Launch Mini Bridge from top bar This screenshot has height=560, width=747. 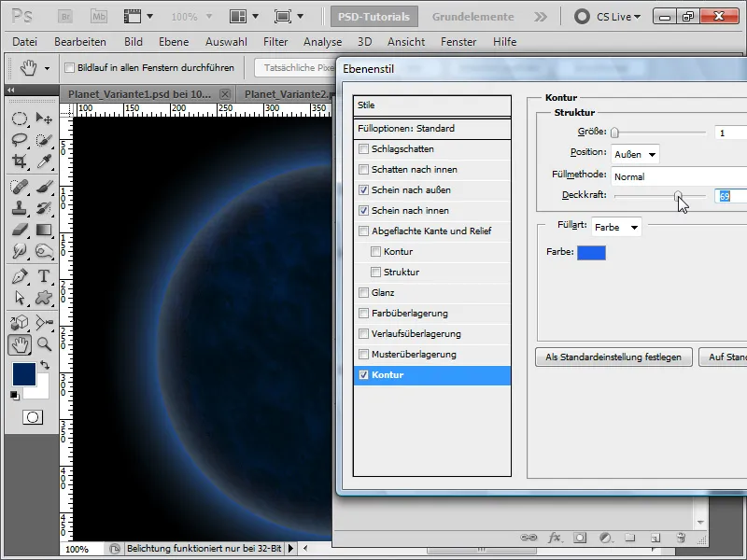pos(99,17)
